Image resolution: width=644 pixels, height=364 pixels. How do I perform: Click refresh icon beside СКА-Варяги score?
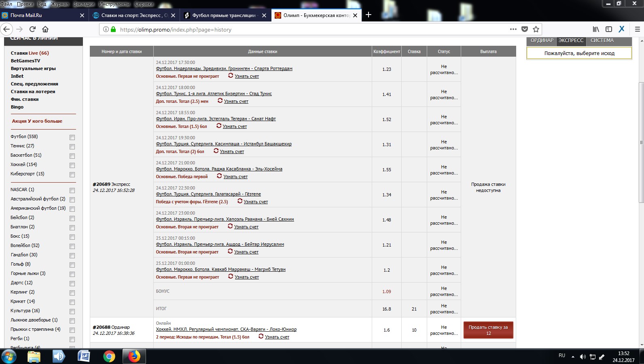[x=261, y=336]
